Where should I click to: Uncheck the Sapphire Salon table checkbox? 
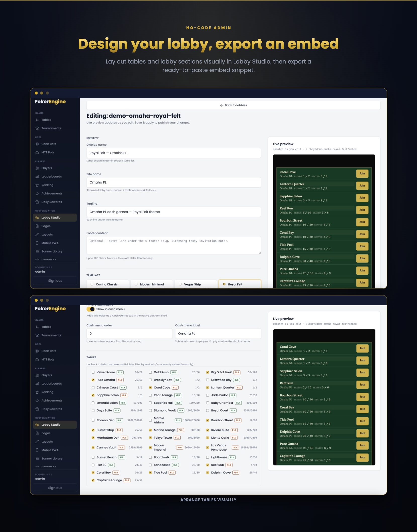(x=93, y=395)
